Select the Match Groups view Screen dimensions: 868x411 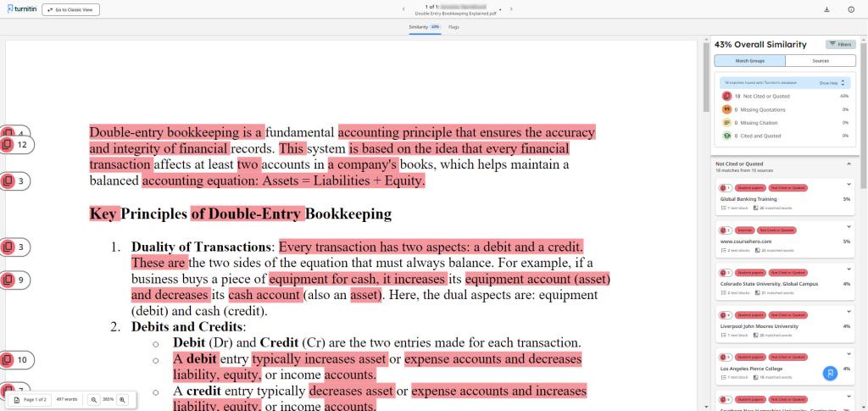coord(749,61)
